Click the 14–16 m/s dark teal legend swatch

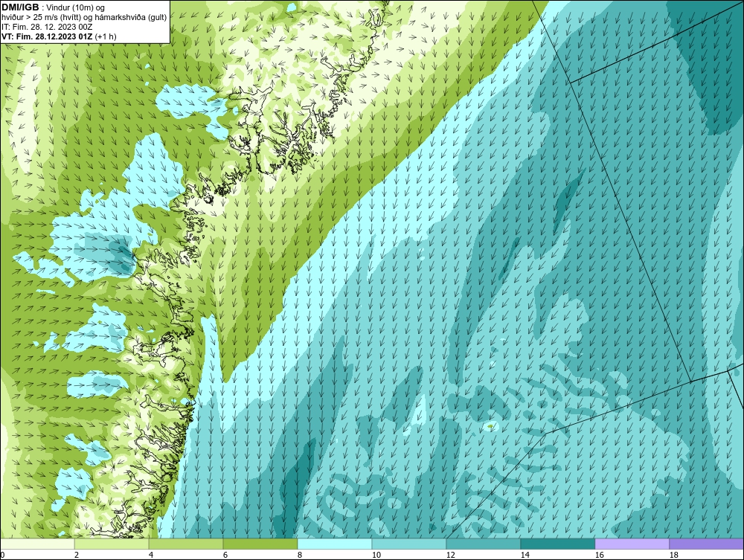pyautogui.click(x=557, y=544)
